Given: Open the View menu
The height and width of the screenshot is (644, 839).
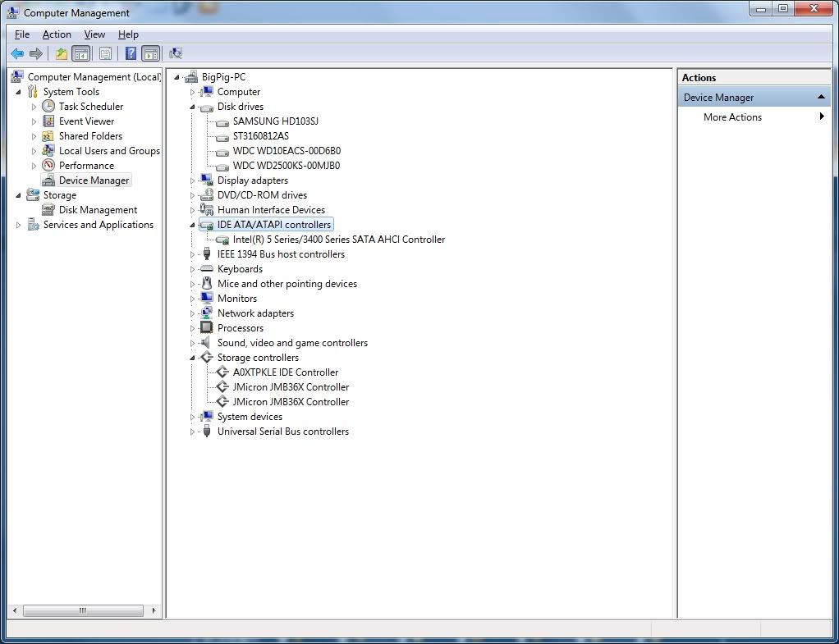Looking at the screenshot, I should point(94,34).
